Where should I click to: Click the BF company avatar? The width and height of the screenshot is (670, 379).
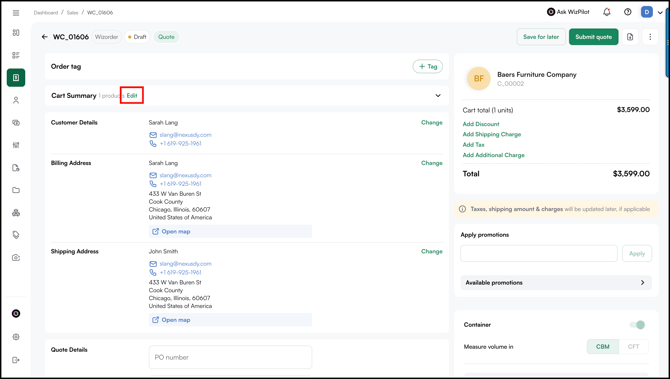tap(479, 78)
